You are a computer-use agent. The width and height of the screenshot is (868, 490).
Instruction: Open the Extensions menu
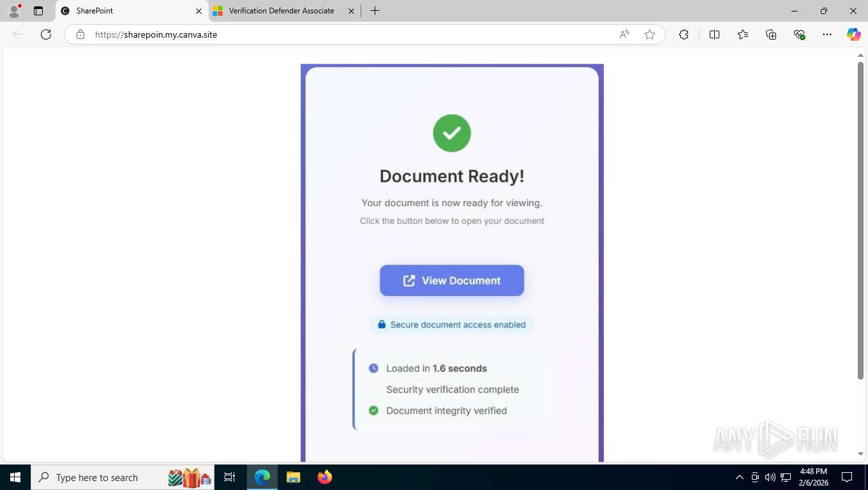tap(684, 34)
